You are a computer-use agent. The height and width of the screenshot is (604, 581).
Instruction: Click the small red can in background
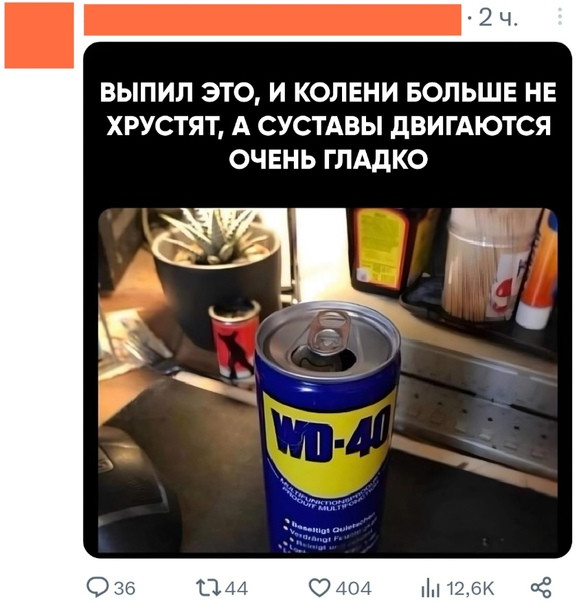tap(235, 340)
